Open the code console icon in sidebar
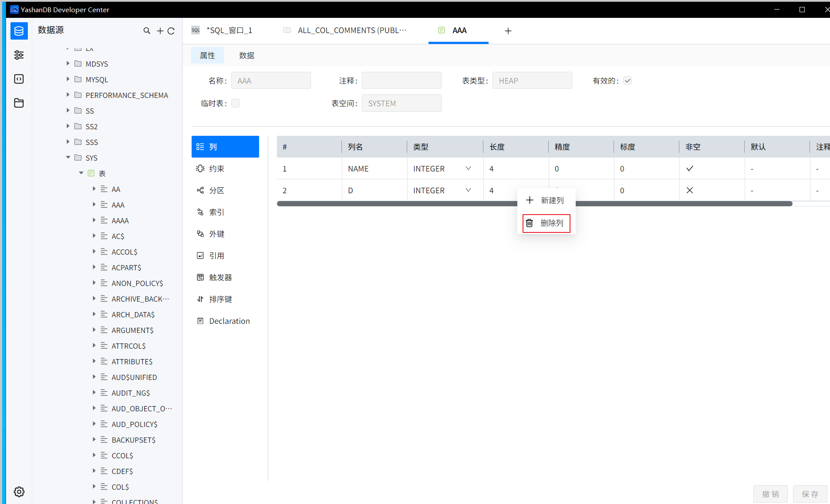The width and height of the screenshot is (830, 504). coord(19,79)
